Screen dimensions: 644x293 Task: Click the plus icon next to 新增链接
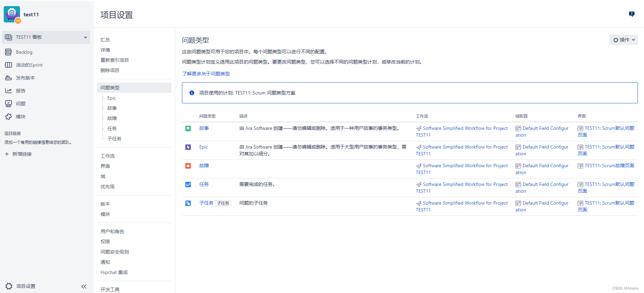(x=7, y=154)
